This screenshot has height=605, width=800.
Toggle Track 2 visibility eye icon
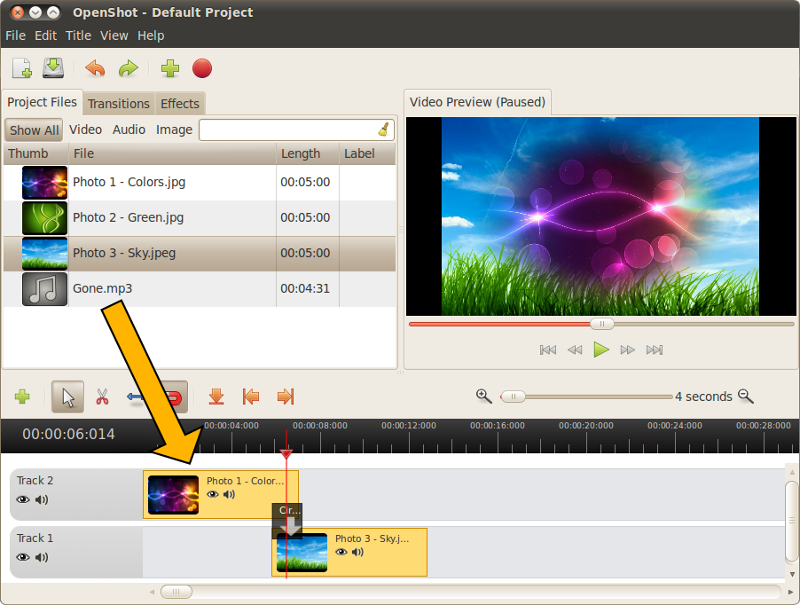[x=23, y=500]
